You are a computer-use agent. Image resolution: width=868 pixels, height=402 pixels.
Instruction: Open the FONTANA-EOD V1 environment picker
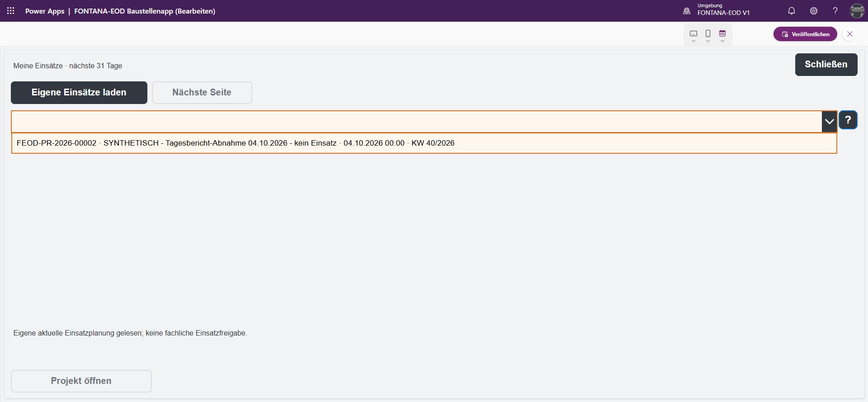coord(717,11)
